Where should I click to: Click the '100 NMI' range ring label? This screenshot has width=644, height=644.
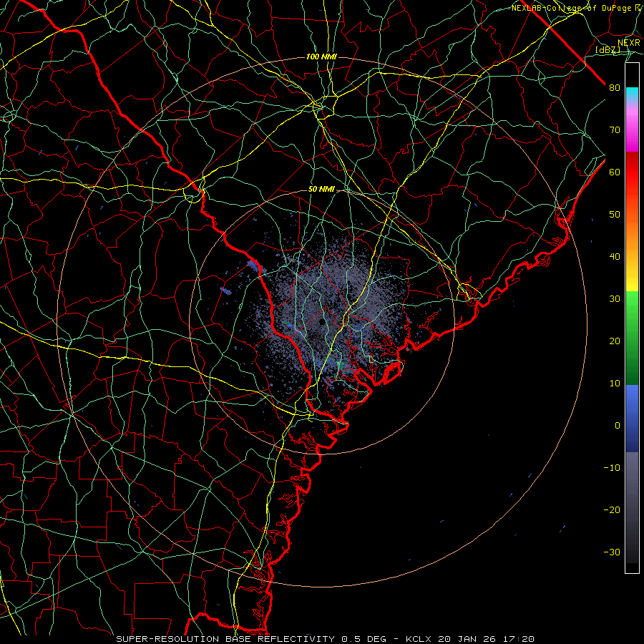321,57
